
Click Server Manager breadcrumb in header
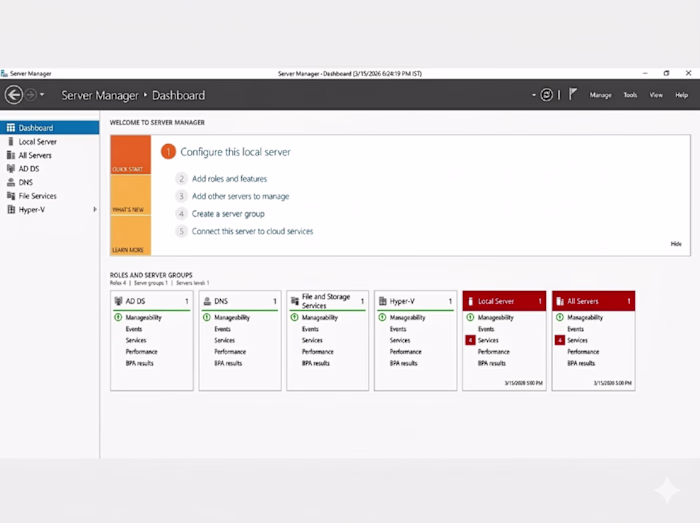pos(100,95)
